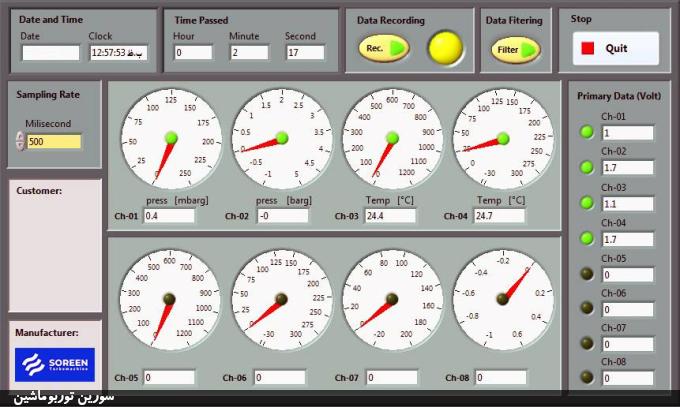The width and height of the screenshot is (680, 407).
Task: Click the Ch-01 green LED indicator
Action: pos(587,132)
